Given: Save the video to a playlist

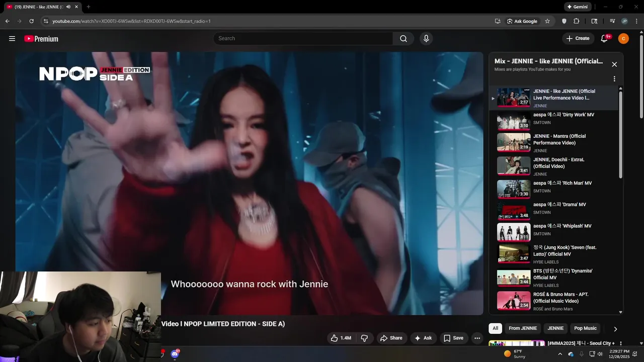Looking at the screenshot, I should pyautogui.click(x=453, y=338).
